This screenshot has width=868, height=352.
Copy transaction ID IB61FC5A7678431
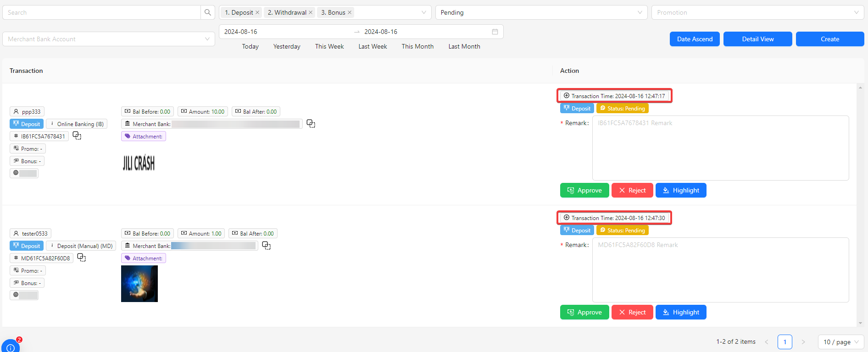tap(77, 136)
